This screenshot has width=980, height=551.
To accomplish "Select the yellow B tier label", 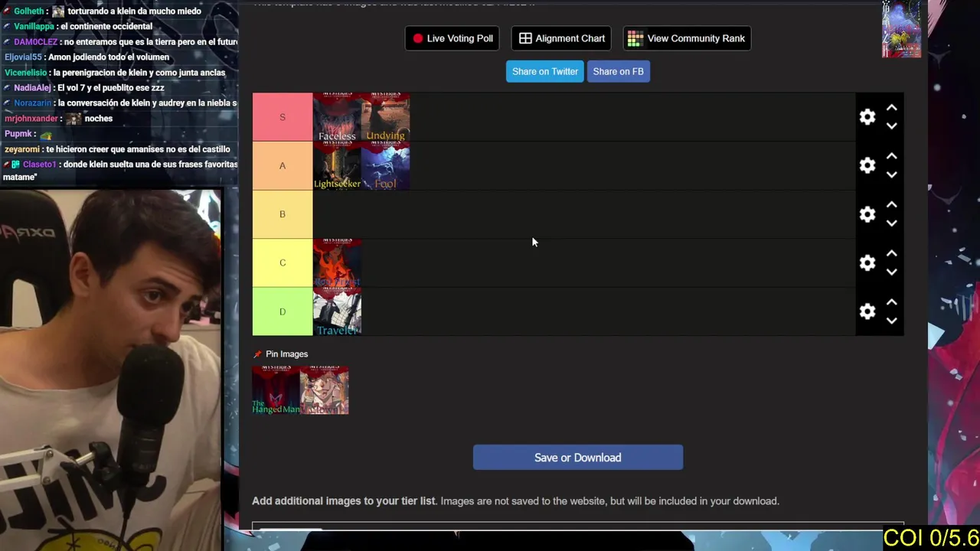I will tap(283, 214).
